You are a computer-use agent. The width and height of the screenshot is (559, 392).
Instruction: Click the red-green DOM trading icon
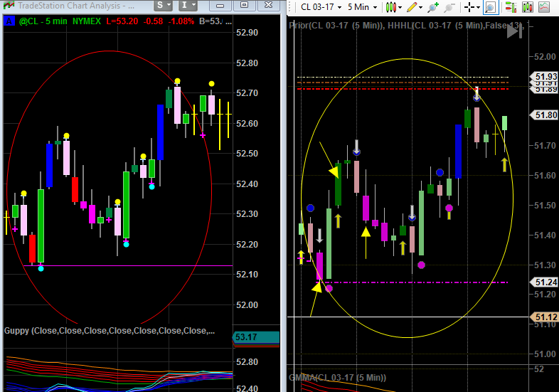point(511,7)
